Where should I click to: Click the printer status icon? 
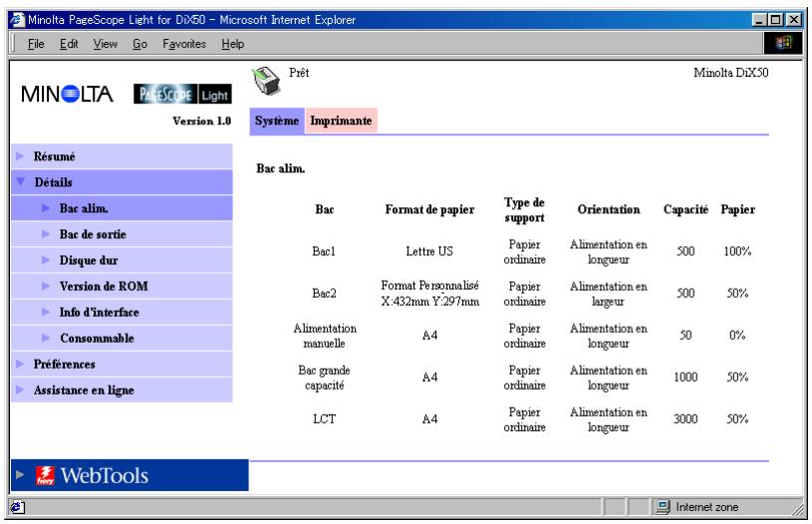pos(267,81)
